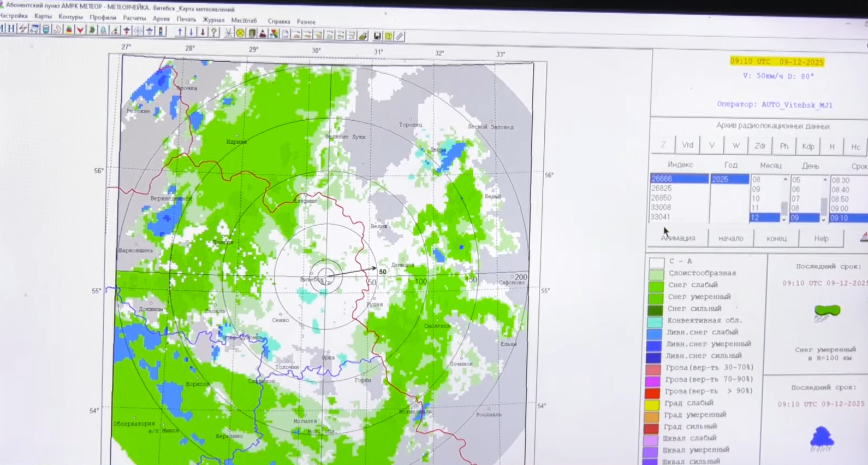Click the traffic light toolbar icon

pos(161,31)
